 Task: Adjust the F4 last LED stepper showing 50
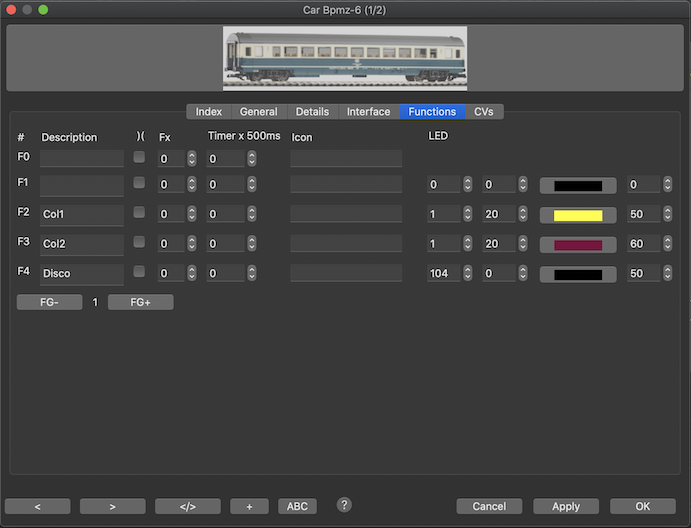tap(665, 273)
